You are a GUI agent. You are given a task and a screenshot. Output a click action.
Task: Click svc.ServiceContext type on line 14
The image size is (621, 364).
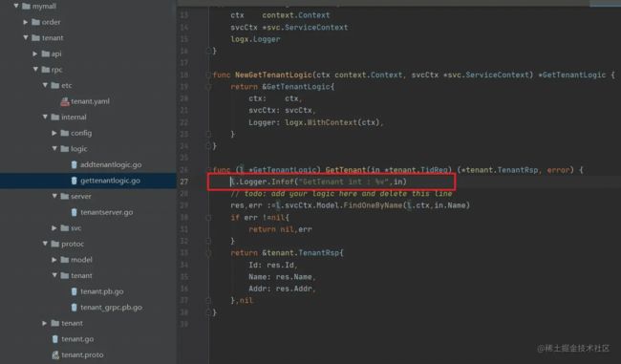pyautogui.click(x=308, y=27)
